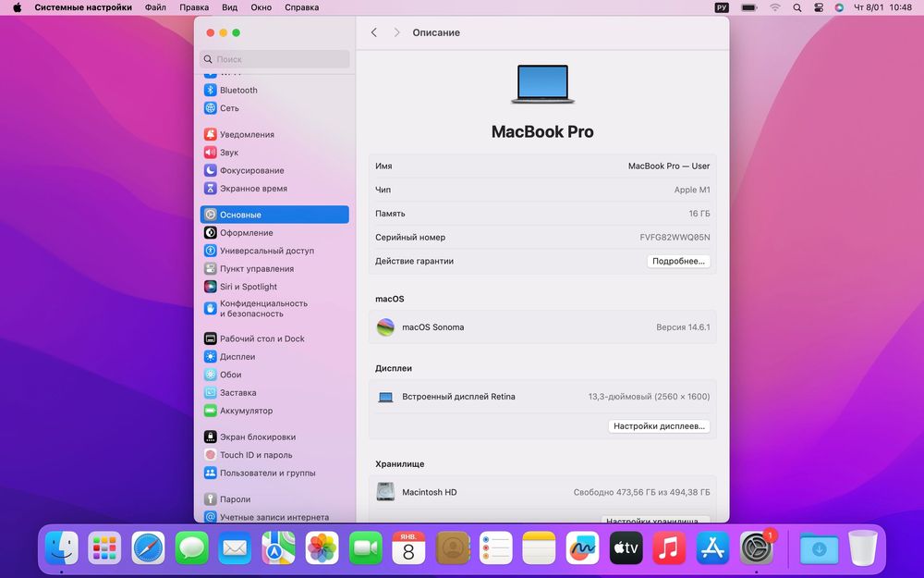The width and height of the screenshot is (924, 578).
Task: Open Экранное время settings
Action: tap(274, 188)
